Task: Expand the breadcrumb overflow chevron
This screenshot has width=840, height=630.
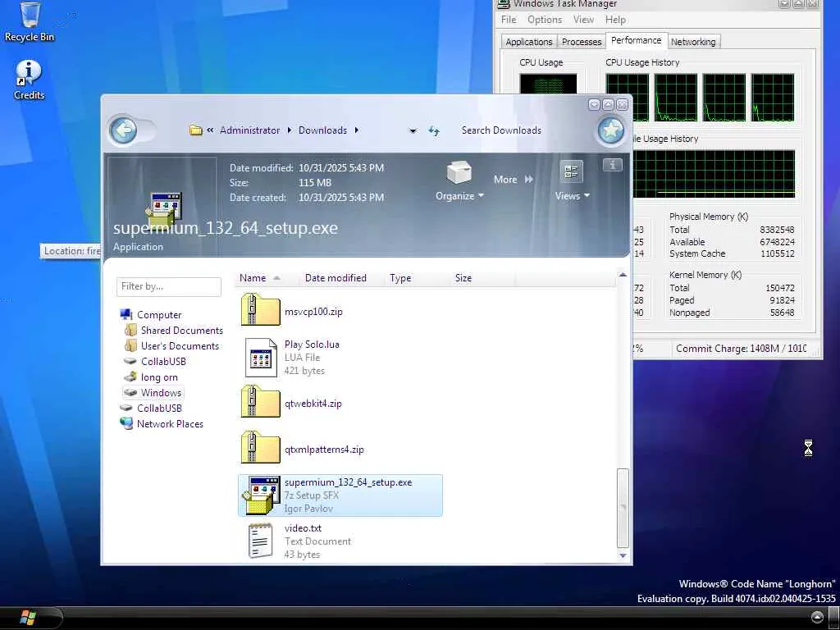Action: tap(210, 130)
